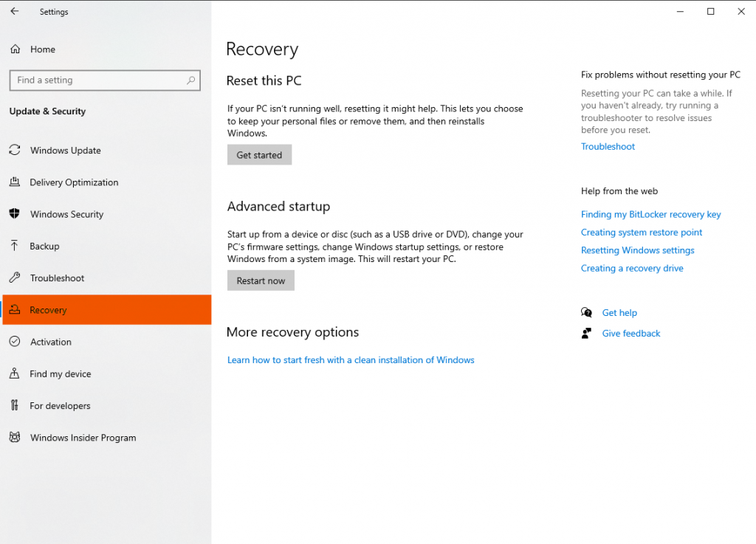The image size is (756, 544).
Task: Go to Delivery Optimization
Action: 106,182
